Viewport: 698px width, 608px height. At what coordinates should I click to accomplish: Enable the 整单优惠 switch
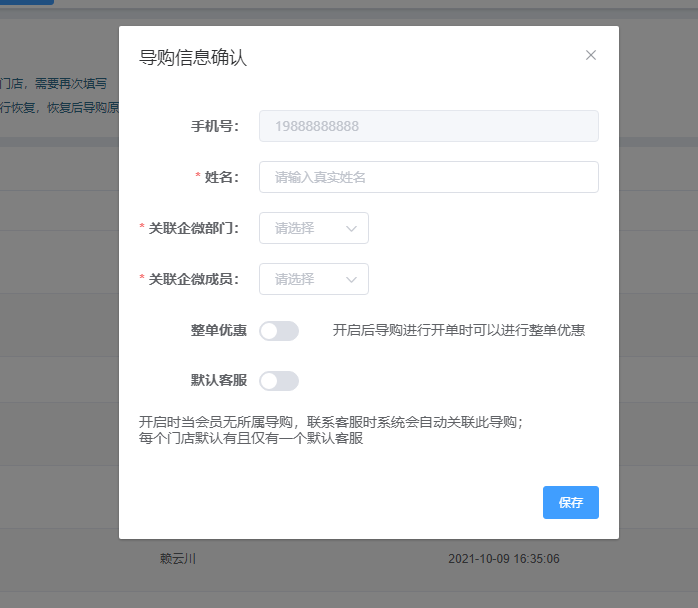279,331
